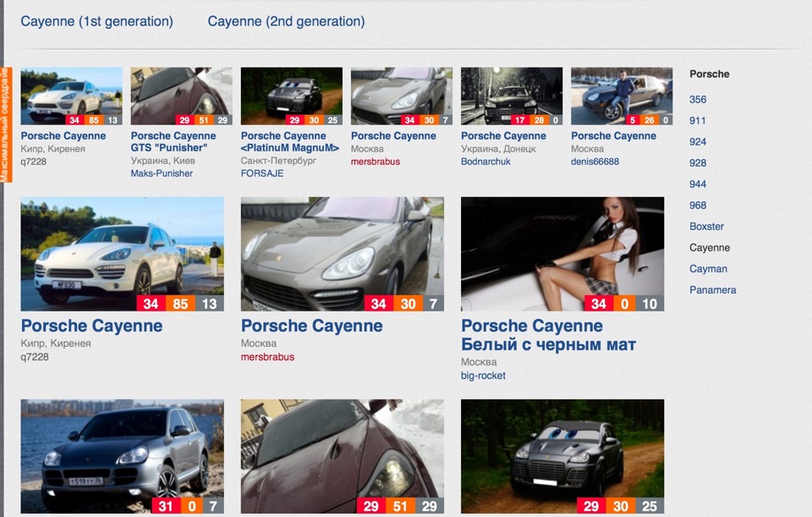Image resolution: width=812 pixels, height=517 pixels.
Task: Click red 31 badge on silver Cayenne
Action: click(x=166, y=506)
